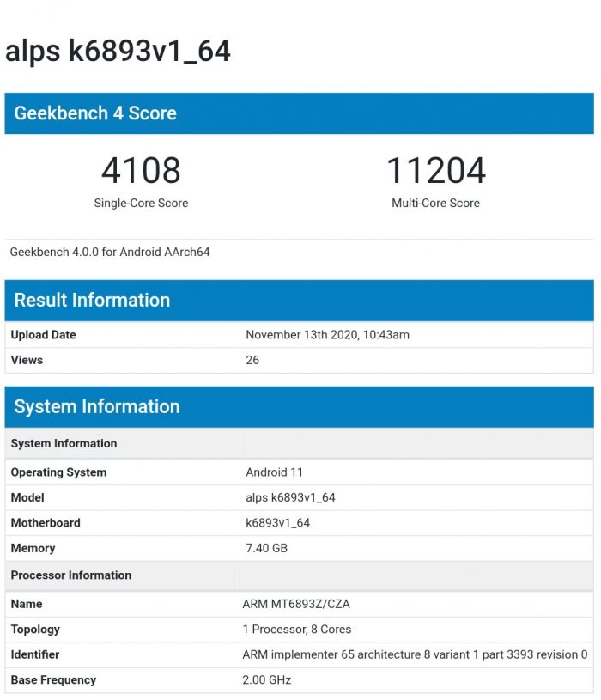Click the page title alps k6893v1_64

click(x=118, y=51)
